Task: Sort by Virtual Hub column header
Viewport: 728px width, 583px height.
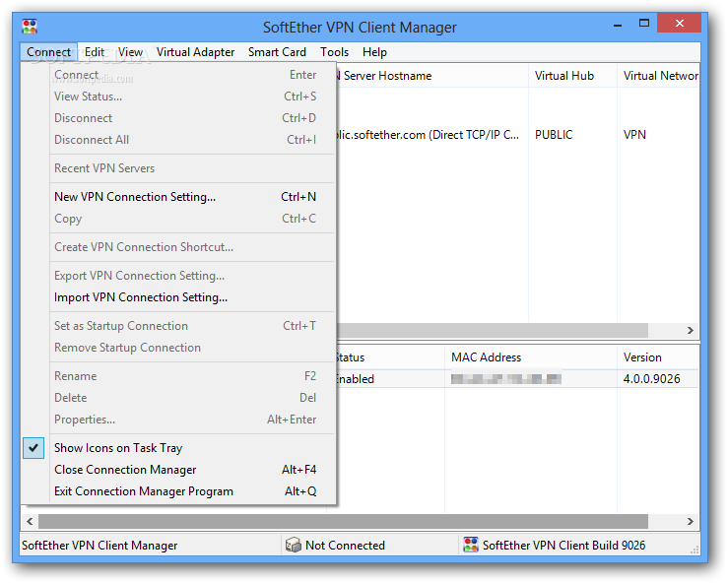Action: 572,76
